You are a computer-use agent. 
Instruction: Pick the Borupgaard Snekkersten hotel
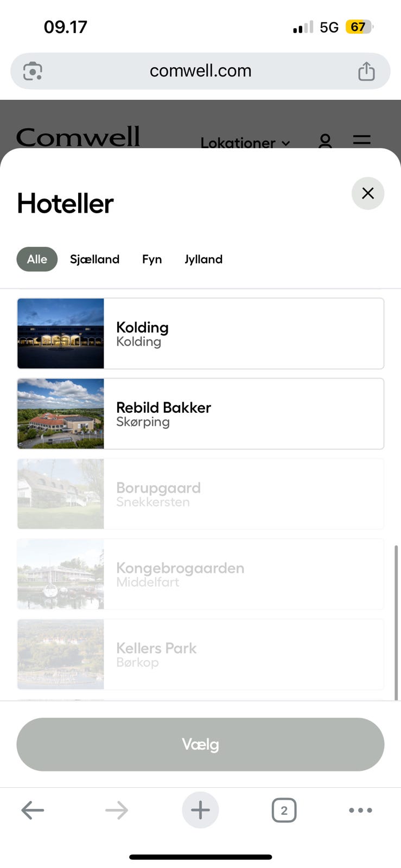200,494
